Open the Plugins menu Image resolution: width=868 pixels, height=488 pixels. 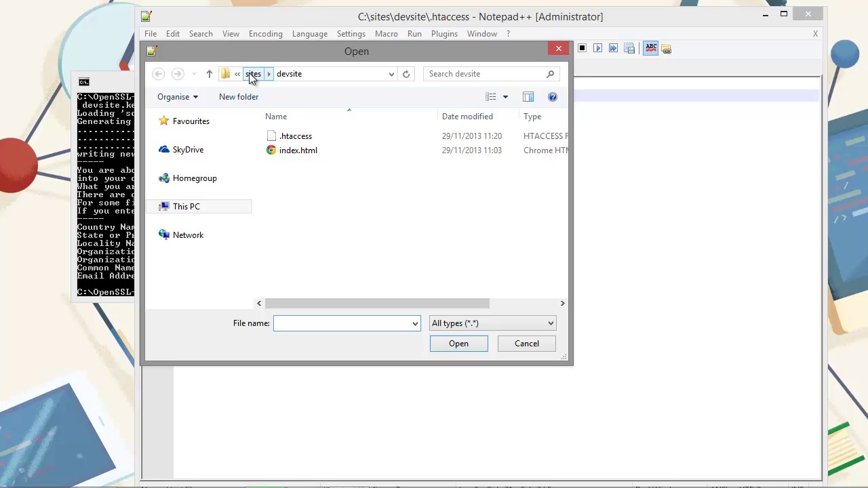(x=444, y=33)
